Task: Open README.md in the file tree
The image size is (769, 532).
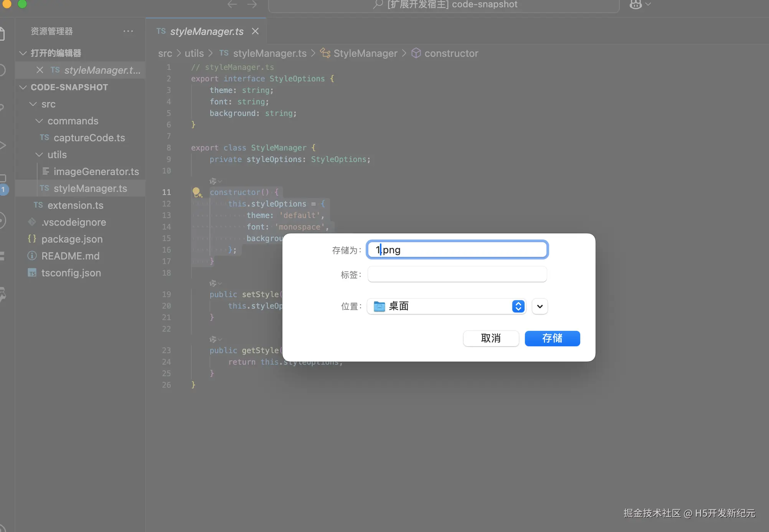Action: [x=80, y=256]
